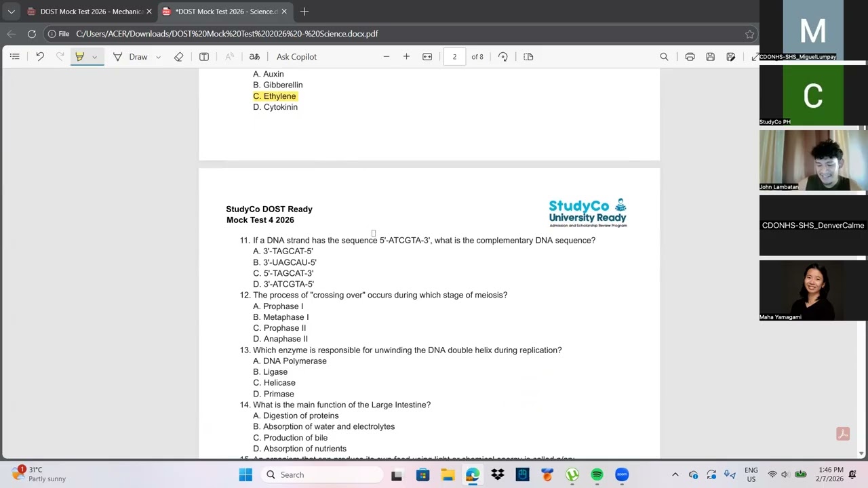Click the StudyCo University Ready logo
868x488 pixels.
click(588, 213)
